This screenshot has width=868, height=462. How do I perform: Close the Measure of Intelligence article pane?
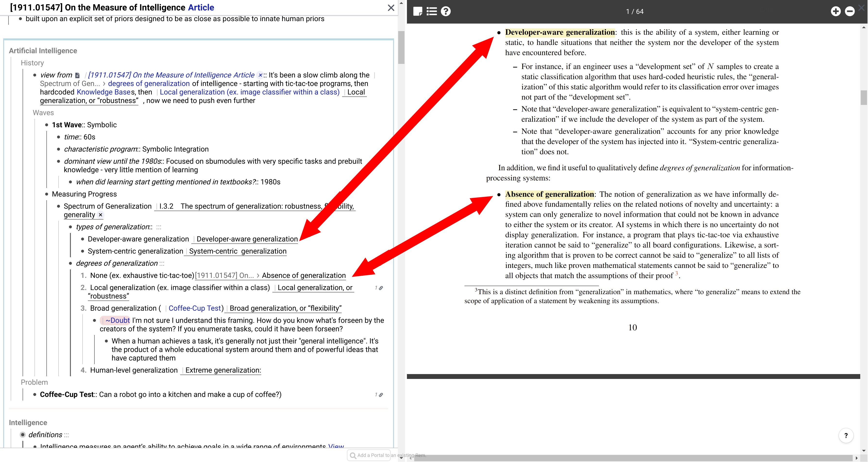coord(391,8)
